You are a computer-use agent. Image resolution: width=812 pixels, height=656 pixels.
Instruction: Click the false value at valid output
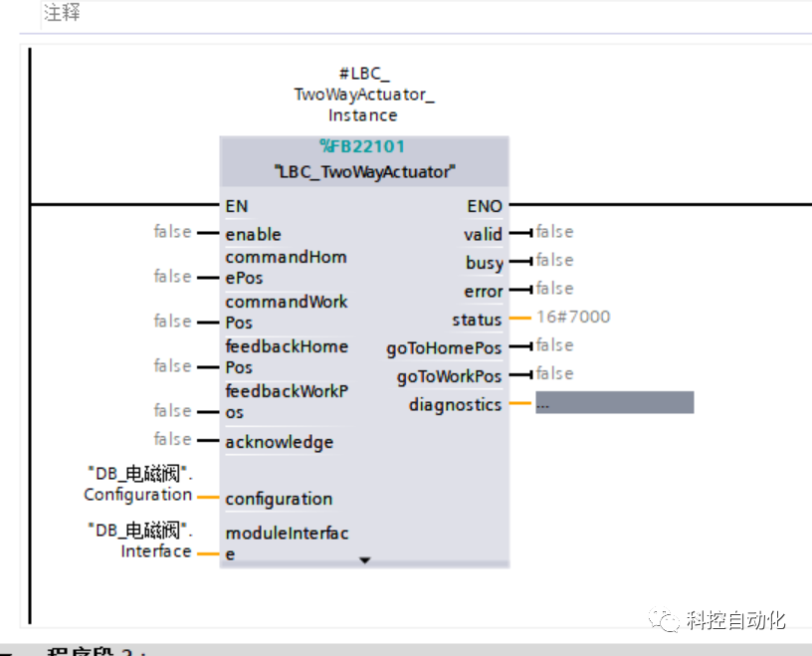(x=554, y=232)
